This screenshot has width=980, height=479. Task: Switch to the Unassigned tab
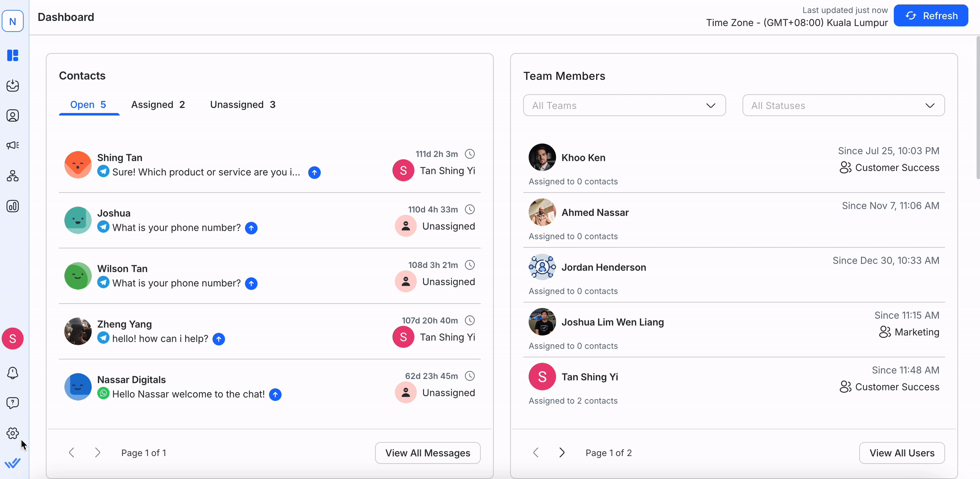242,105
